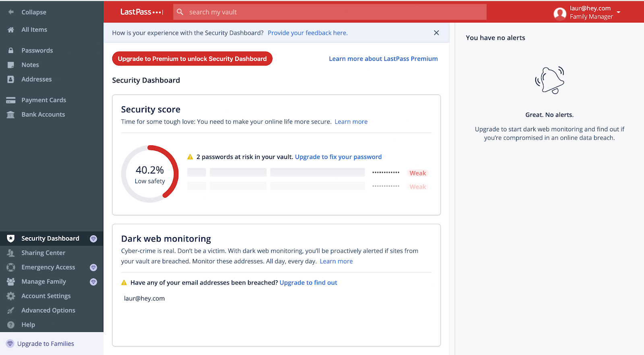Click Upgrade to Premium to unlock Security Dashboard

pyautogui.click(x=192, y=59)
